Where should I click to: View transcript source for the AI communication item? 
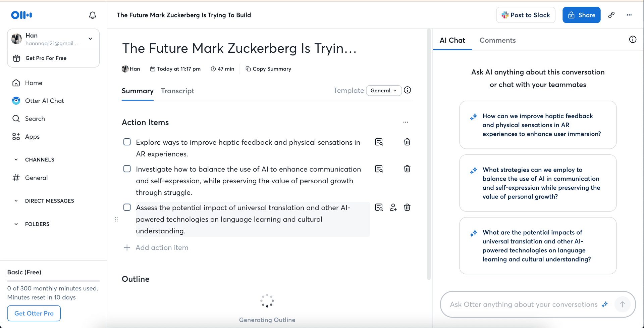pyautogui.click(x=379, y=169)
